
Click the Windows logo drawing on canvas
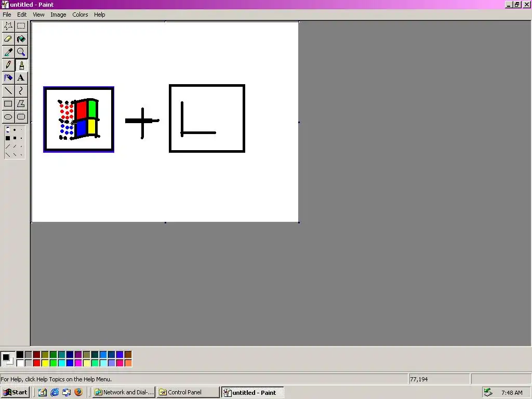tap(79, 119)
